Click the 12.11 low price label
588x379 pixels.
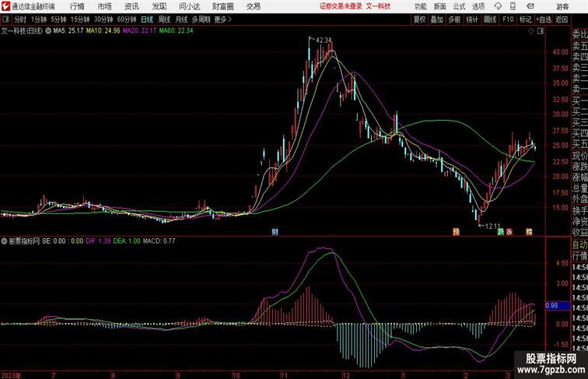[493, 226]
